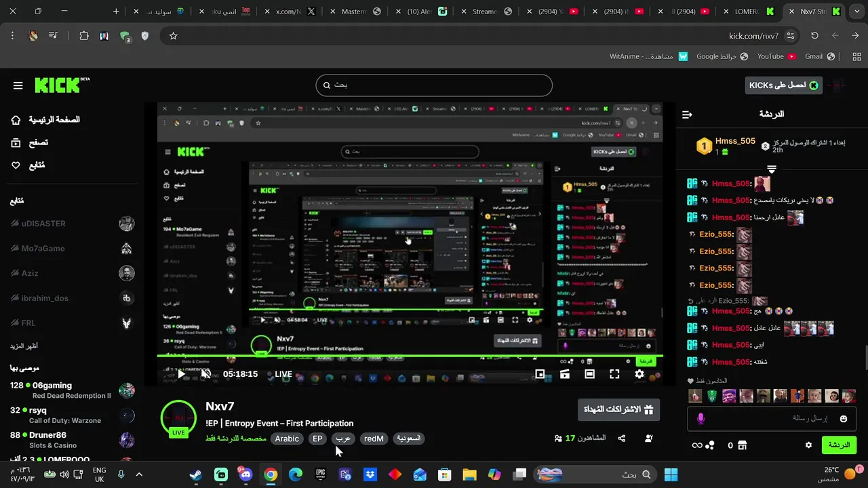Collapse the chat panel with arrow icon
Screen dimensions: 868x488
(x=687, y=115)
